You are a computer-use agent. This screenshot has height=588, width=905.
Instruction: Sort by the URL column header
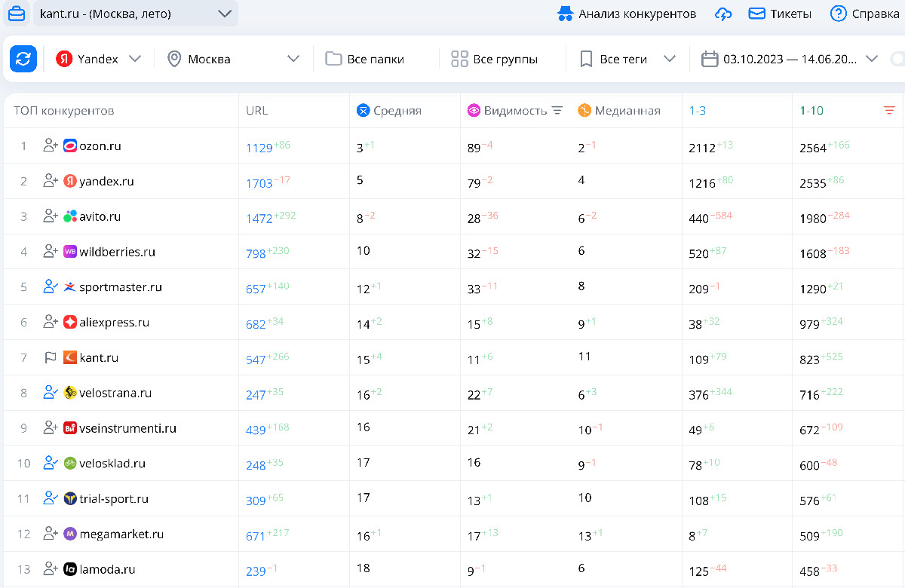(x=257, y=111)
